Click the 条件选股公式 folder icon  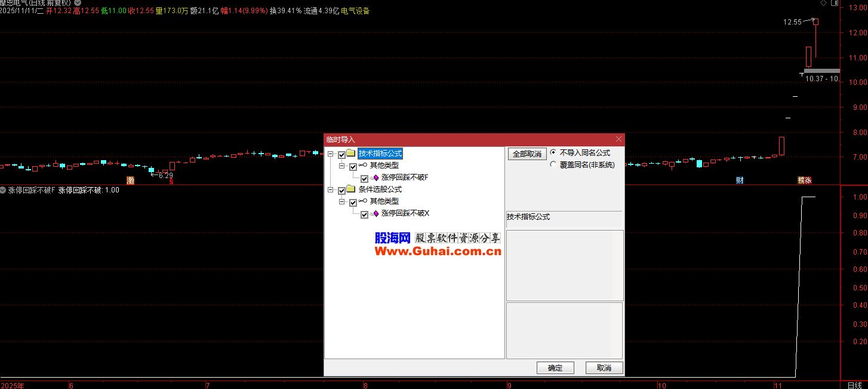pyautogui.click(x=351, y=189)
